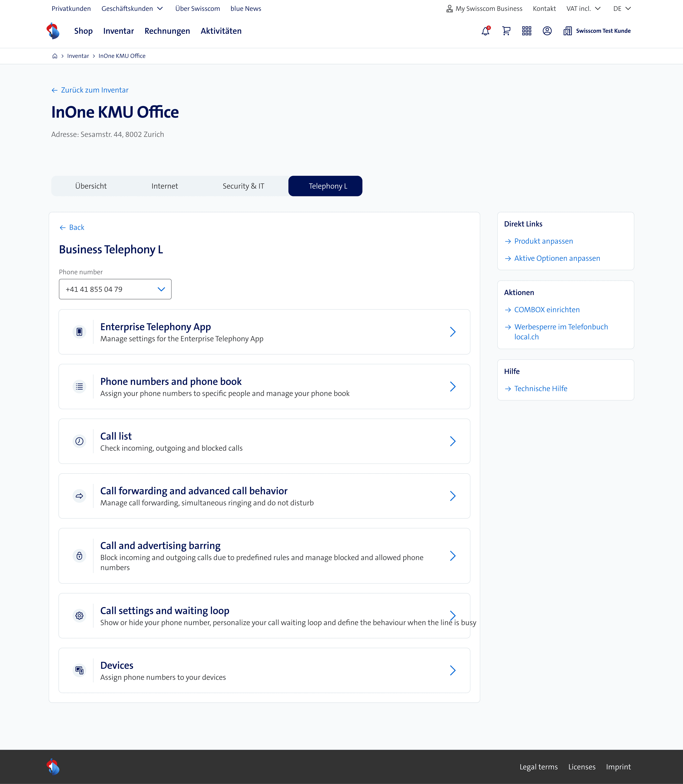The height and width of the screenshot is (784, 683).
Task: Click the Swisscom logo in the footer
Action: tap(53, 767)
